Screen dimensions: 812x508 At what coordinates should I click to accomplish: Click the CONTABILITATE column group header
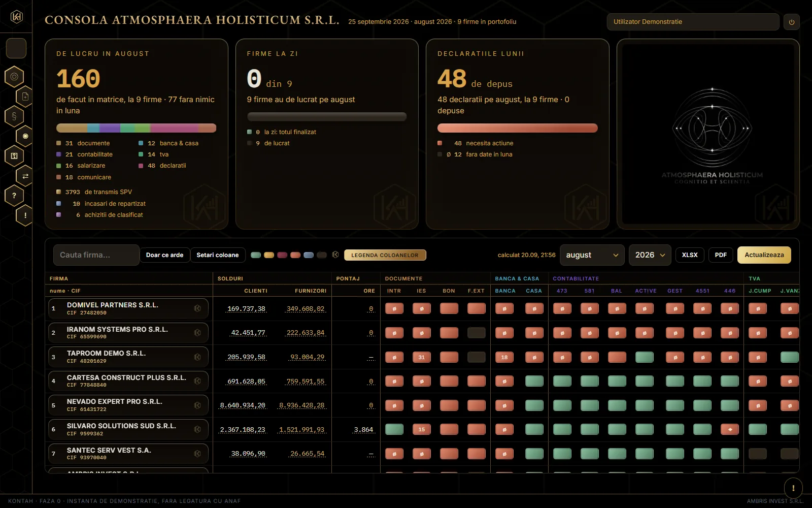pos(576,279)
